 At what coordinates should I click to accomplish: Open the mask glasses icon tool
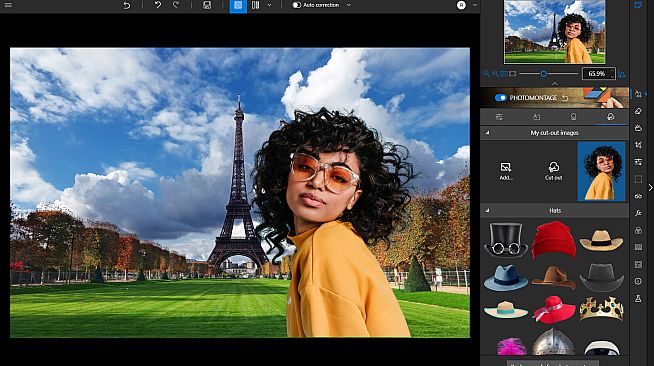tap(638, 196)
